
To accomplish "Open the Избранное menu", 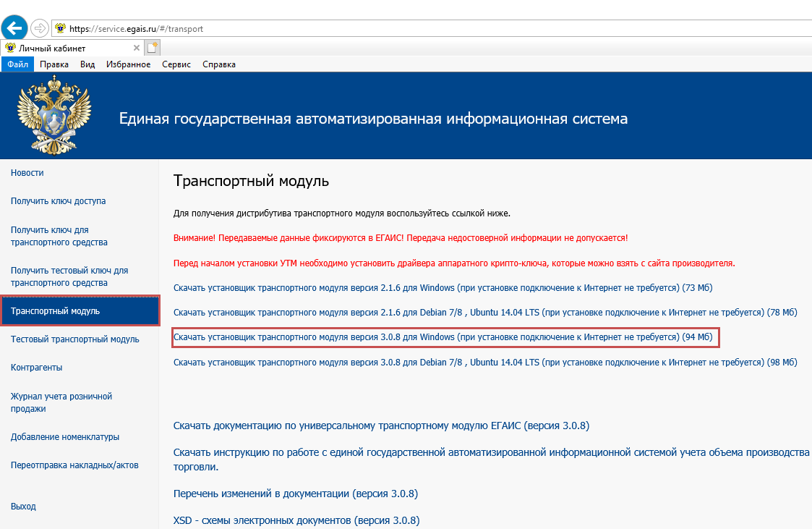I will coord(129,64).
